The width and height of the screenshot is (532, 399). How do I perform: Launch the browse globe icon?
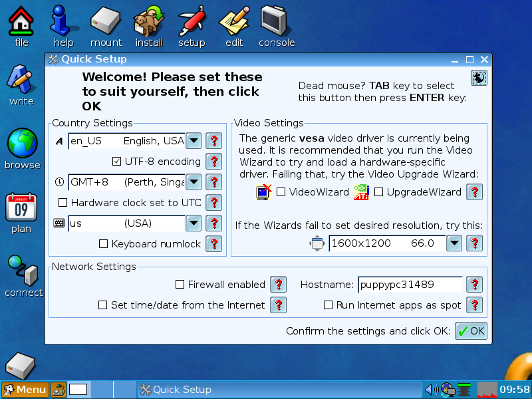pos(22,148)
